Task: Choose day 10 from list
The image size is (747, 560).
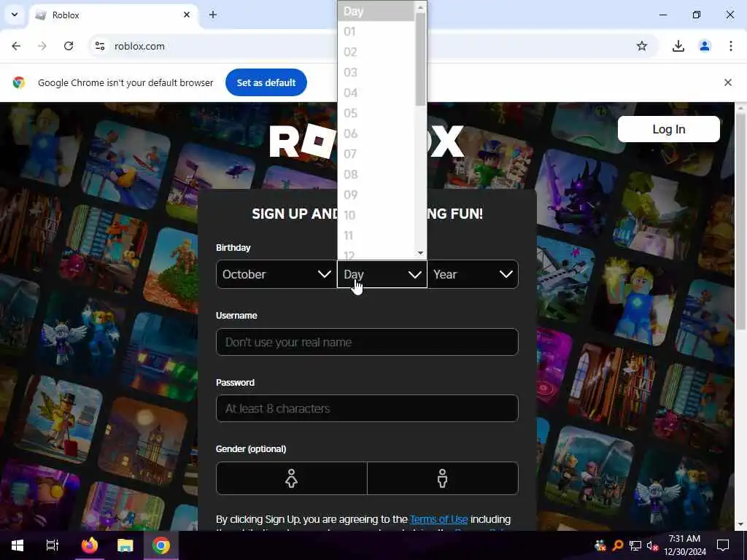Action: [x=376, y=215]
